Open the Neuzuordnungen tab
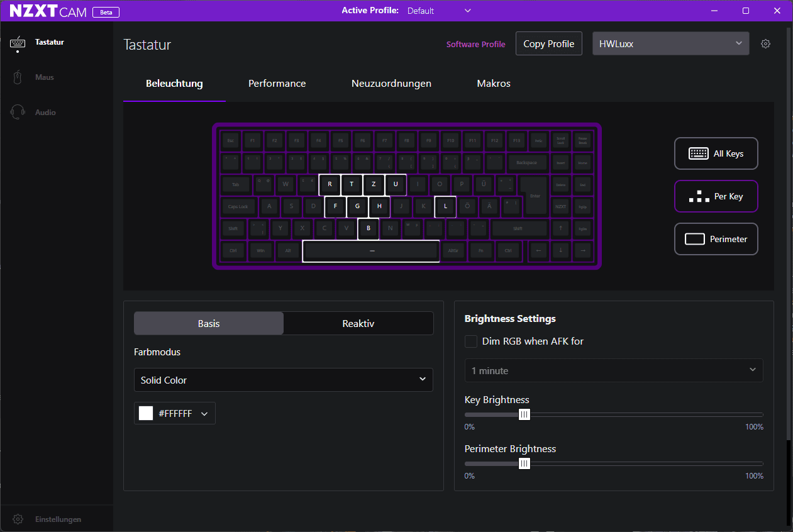 pos(391,83)
